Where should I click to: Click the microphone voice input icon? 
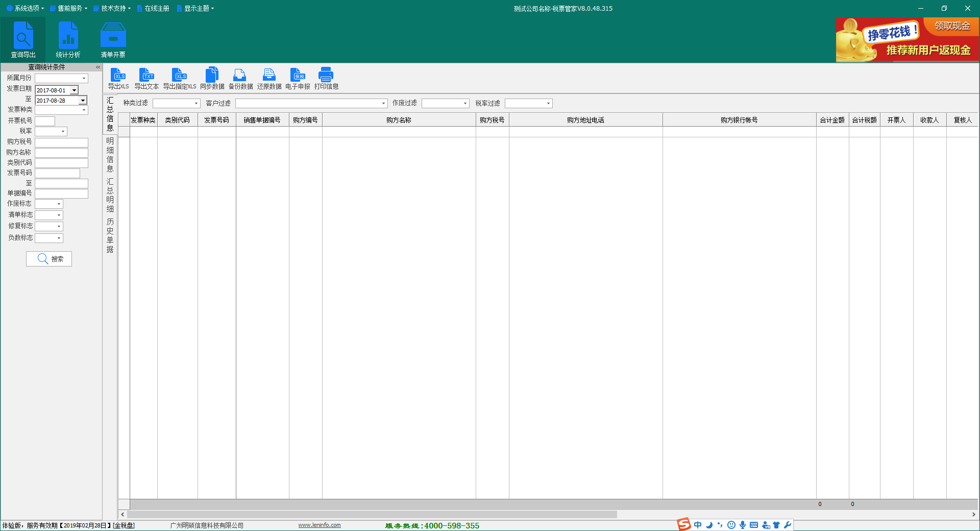coord(743,525)
